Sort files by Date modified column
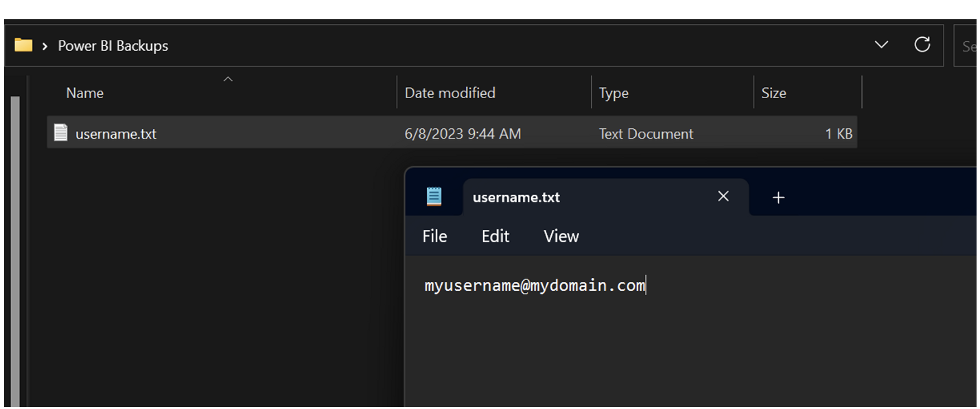 [x=450, y=93]
